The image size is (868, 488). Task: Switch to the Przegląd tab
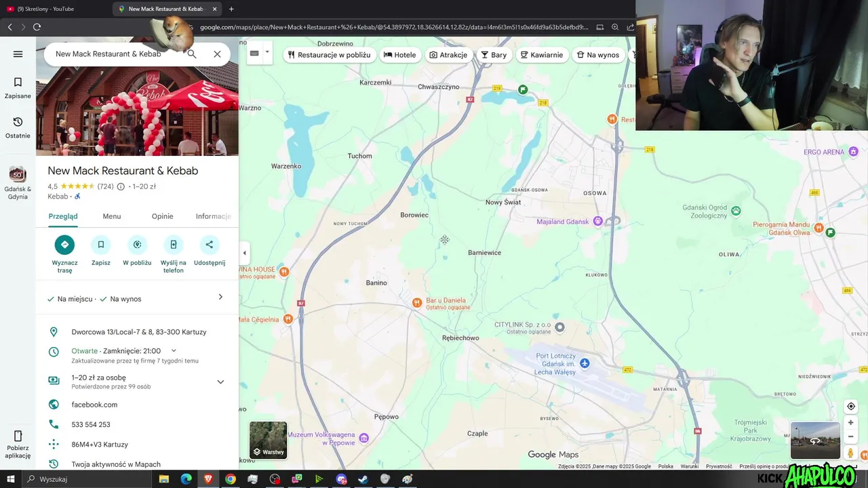click(63, 216)
